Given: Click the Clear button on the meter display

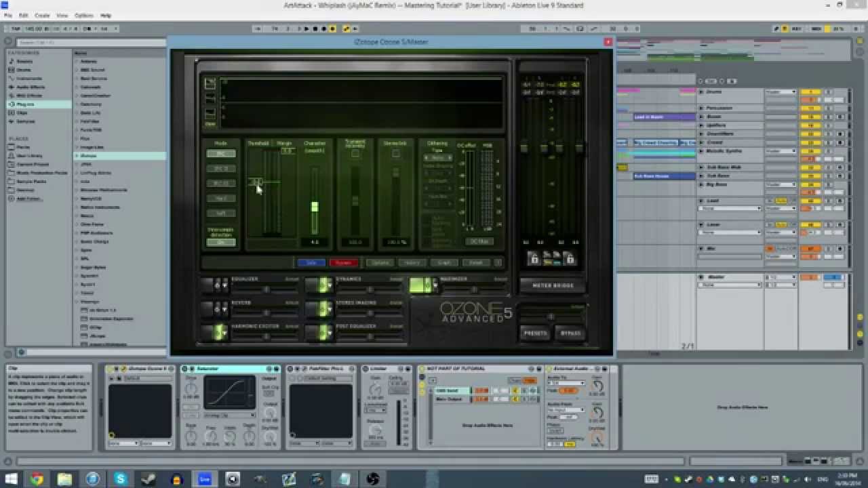Looking at the screenshot, I should point(210,124).
